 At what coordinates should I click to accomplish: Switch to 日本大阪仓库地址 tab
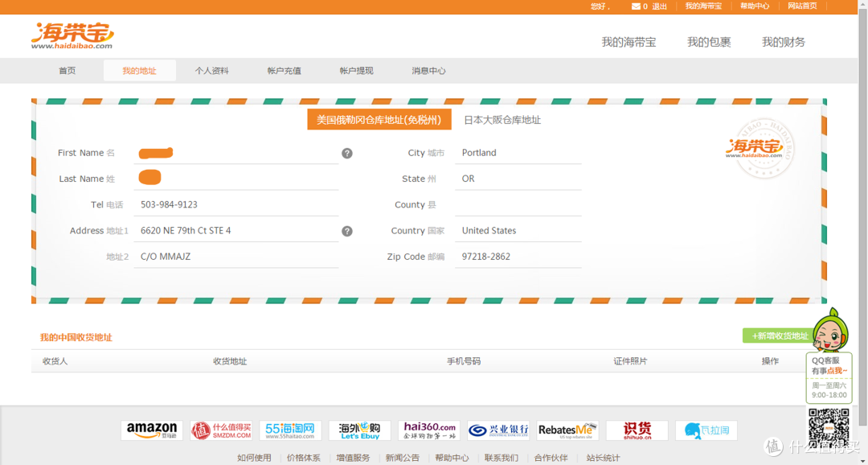pyautogui.click(x=502, y=120)
